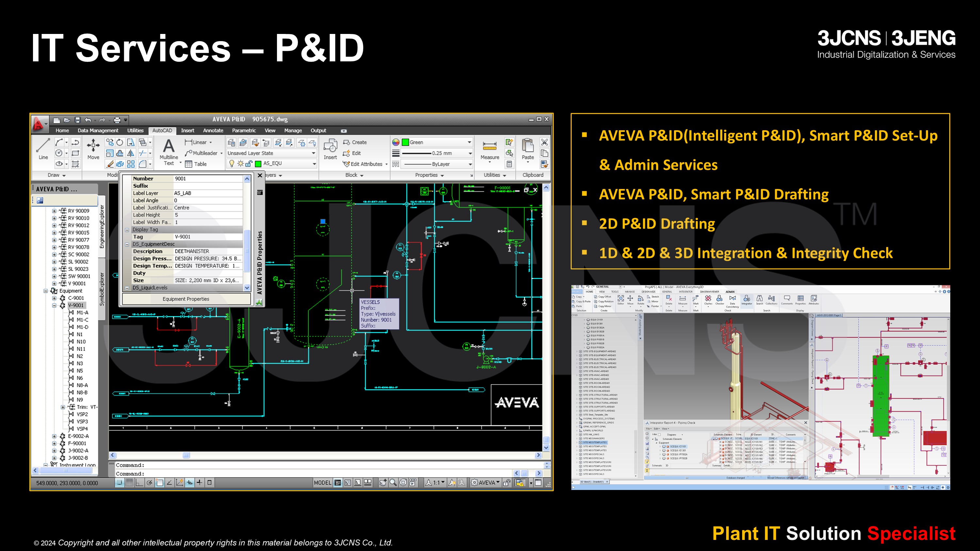
Task: Open the Editor tool in Everything3D
Action: [x=620, y=300]
